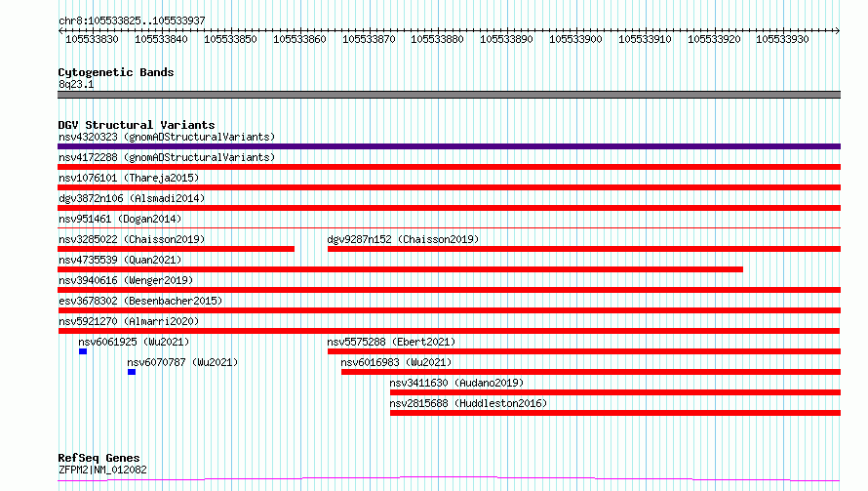Select the dark purple nsv4320323 variant bar
868x491 pixels.
[449, 146]
